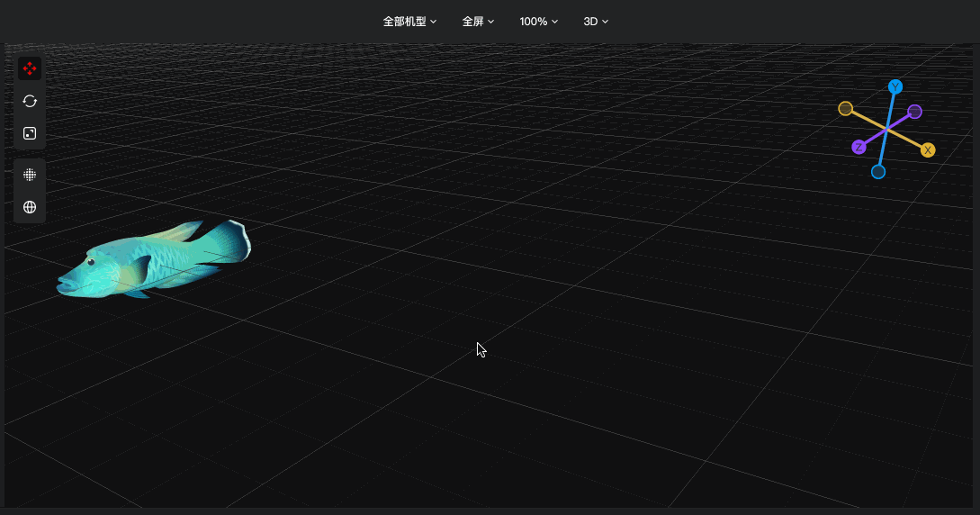Click the unlabeled purple negative Z handle
980x515 pixels.
[x=914, y=112]
